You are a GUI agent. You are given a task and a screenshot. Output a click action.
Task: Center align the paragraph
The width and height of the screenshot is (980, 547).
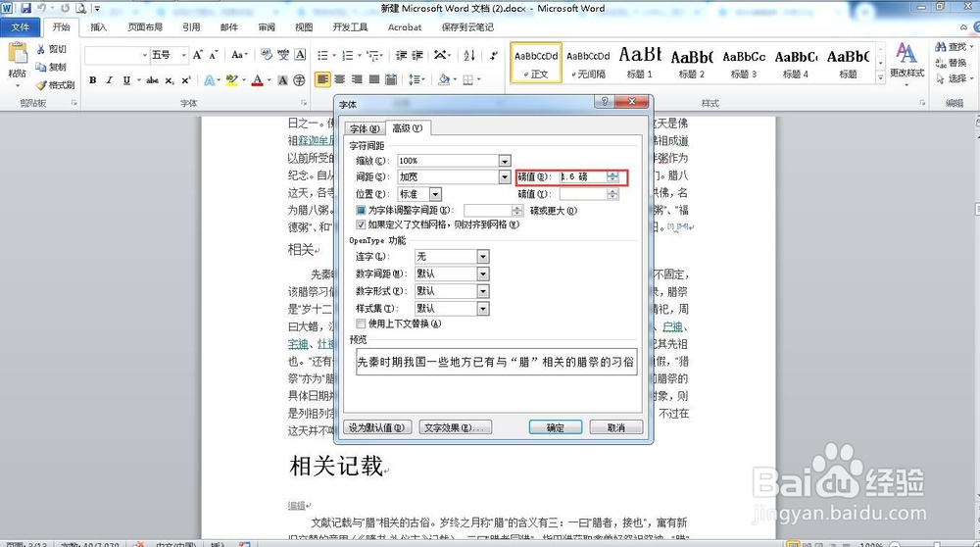(340, 80)
